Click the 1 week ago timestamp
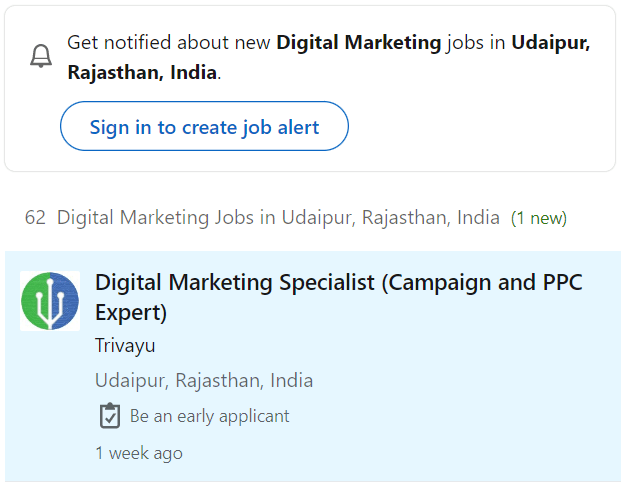 (139, 453)
